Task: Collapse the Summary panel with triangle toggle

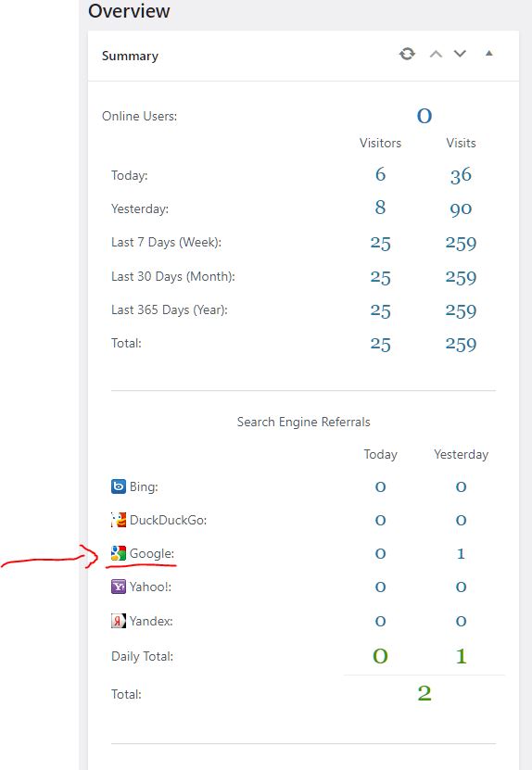Action: [x=488, y=53]
